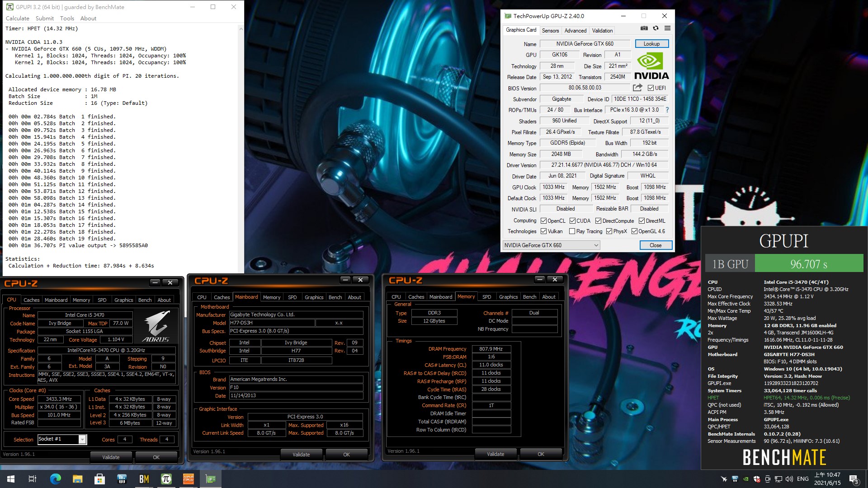This screenshot has height=488, width=868.
Task: Switch to GPU-Z taskbar icon
Action: (x=210, y=479)
